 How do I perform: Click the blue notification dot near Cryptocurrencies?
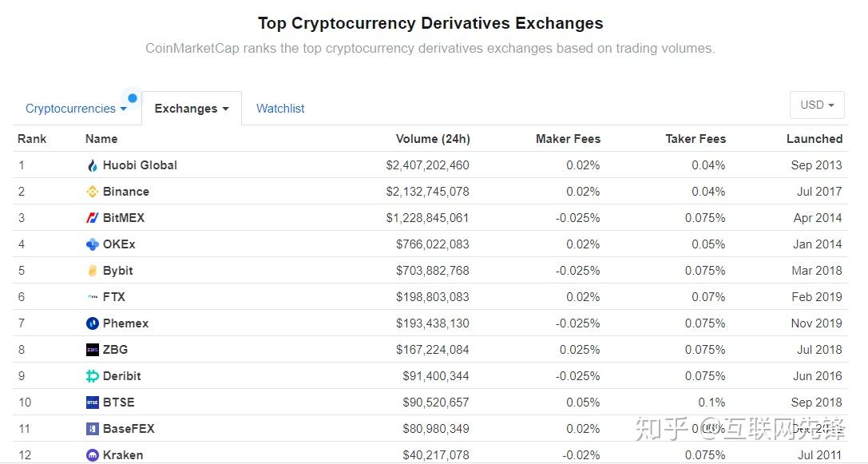(x=133, y=98)
